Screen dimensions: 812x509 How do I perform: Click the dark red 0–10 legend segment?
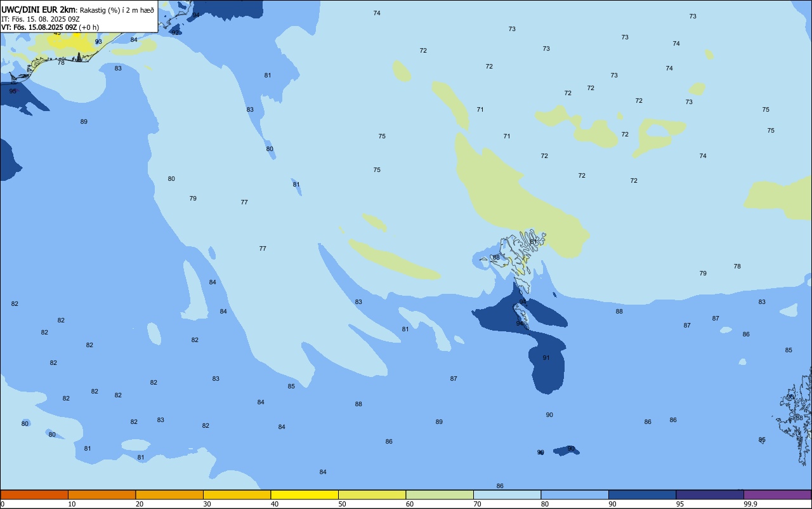(x=34, y=494)
